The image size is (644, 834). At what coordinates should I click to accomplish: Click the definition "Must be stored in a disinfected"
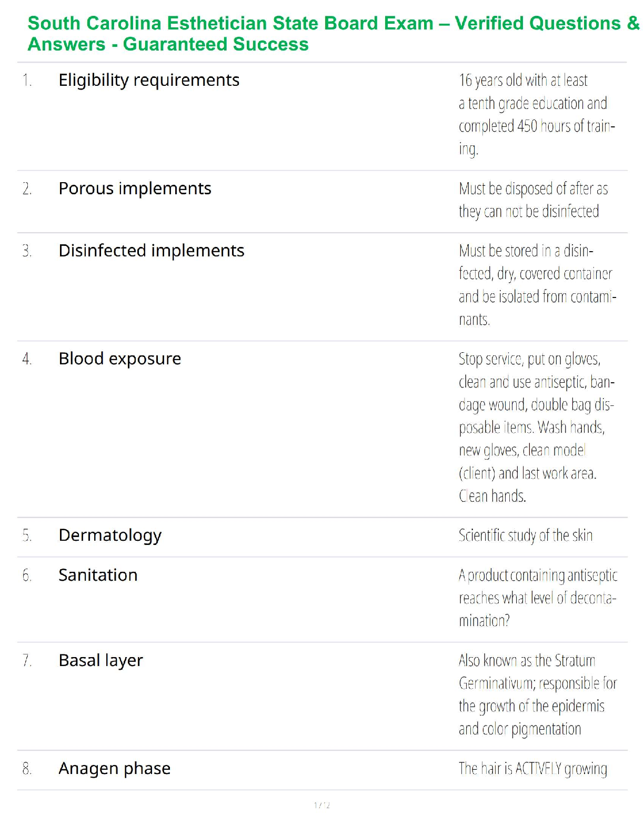[537, 285]
